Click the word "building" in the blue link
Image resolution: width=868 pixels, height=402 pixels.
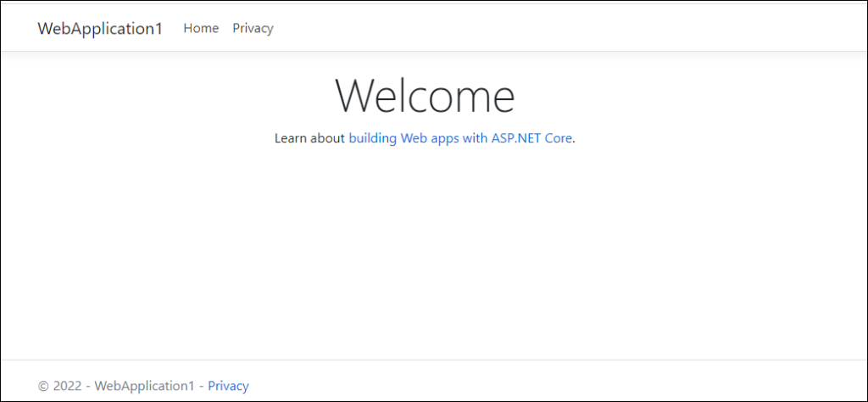tap(371, 137)
